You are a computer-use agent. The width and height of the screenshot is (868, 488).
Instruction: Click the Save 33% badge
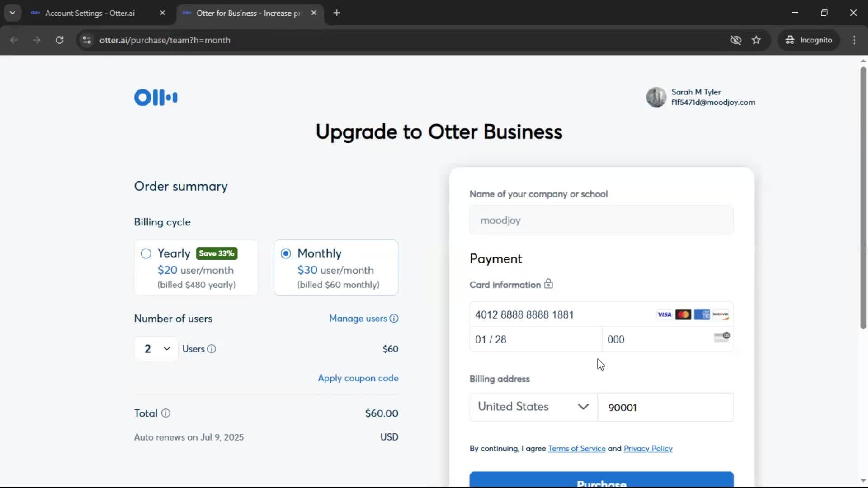[217, 253]
